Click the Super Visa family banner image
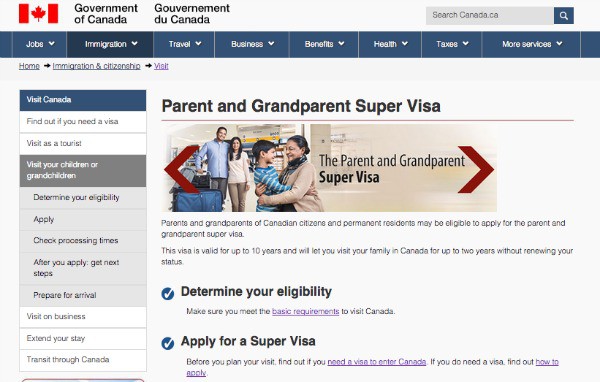The height and width of the screenshot is (382, 600). point(329,168)
